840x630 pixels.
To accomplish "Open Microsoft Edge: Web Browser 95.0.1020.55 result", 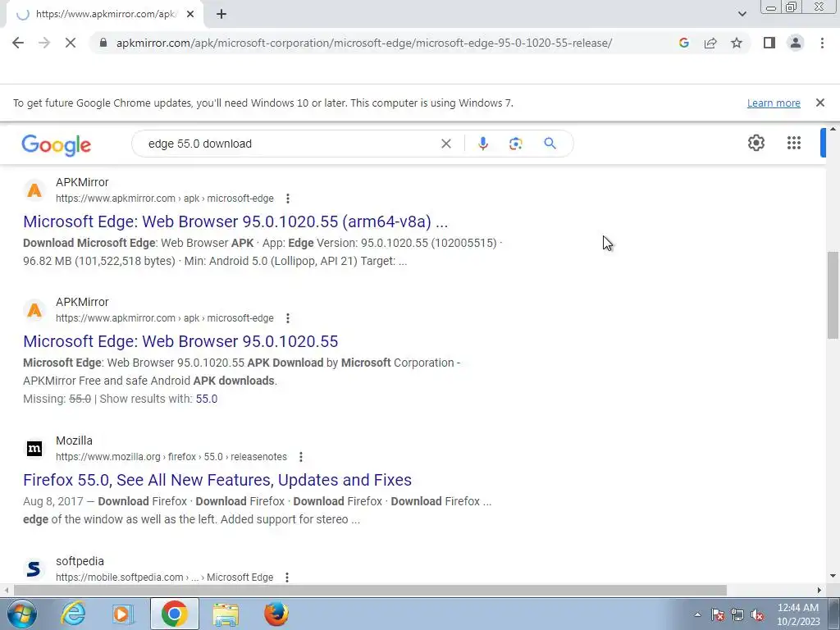I will point(180,341).
